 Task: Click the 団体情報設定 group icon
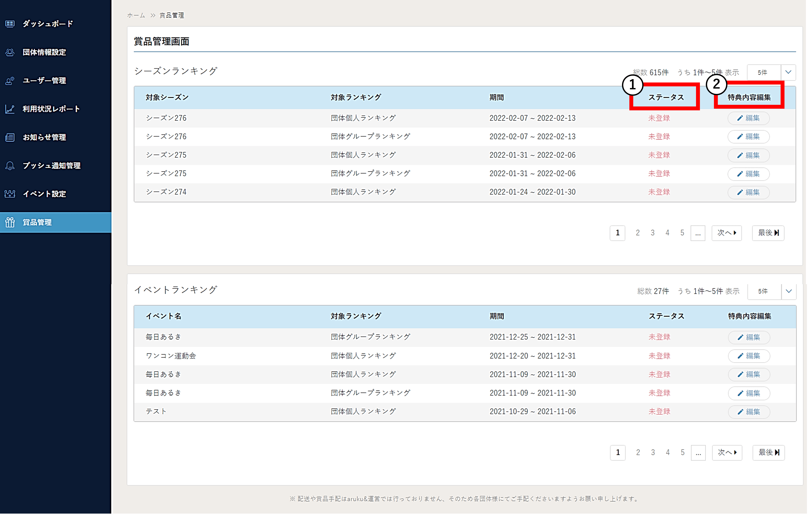point(10,52)
